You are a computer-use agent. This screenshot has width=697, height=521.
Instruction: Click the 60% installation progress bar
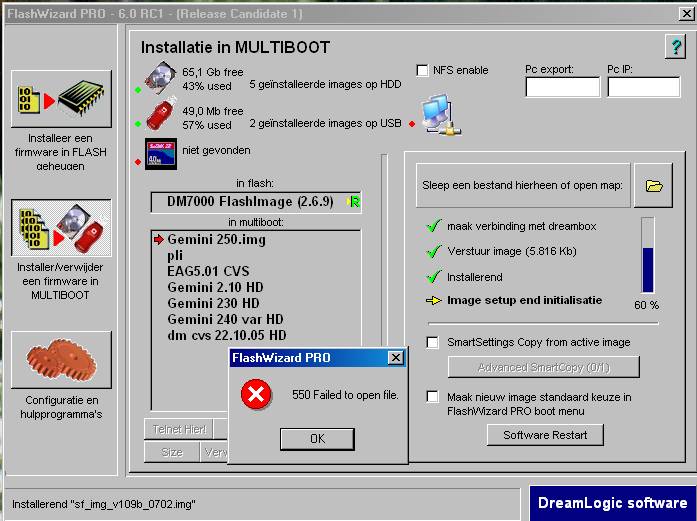tap(648, 255)
